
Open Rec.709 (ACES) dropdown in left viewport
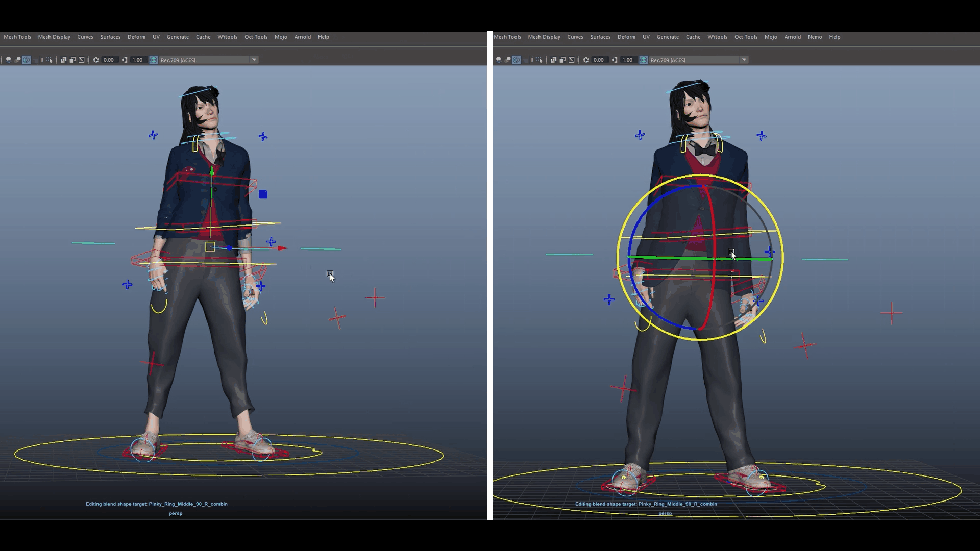209,60
